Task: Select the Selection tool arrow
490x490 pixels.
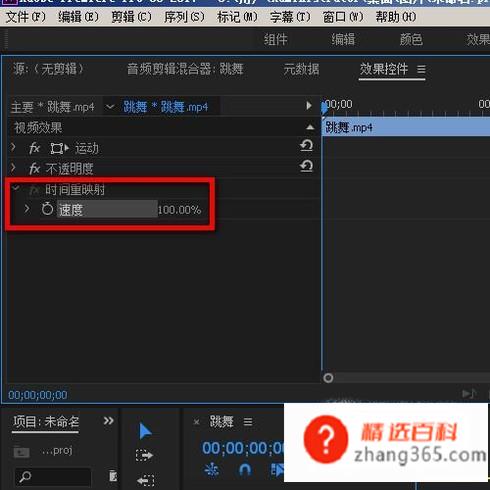Action: 145,431
